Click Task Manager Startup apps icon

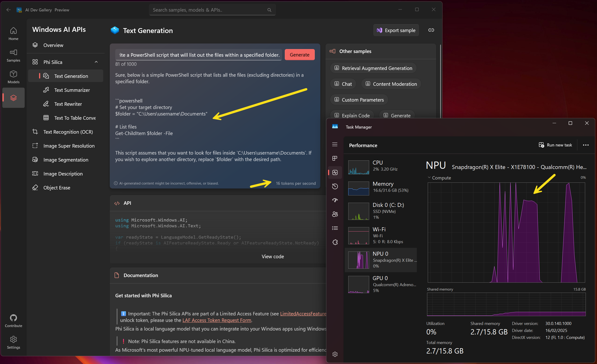point(335,200)
